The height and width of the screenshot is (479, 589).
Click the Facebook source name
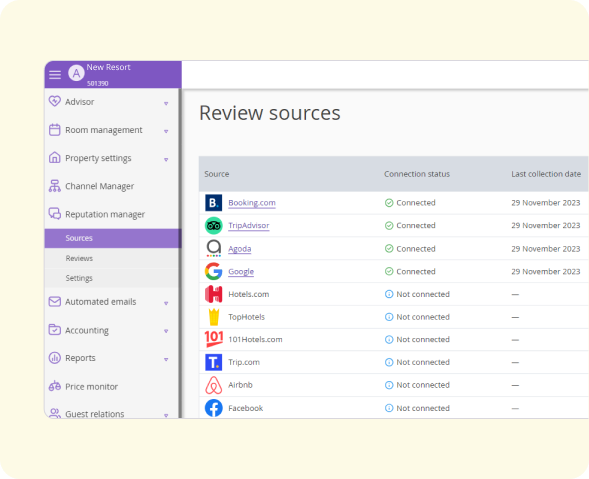[246, 408]
